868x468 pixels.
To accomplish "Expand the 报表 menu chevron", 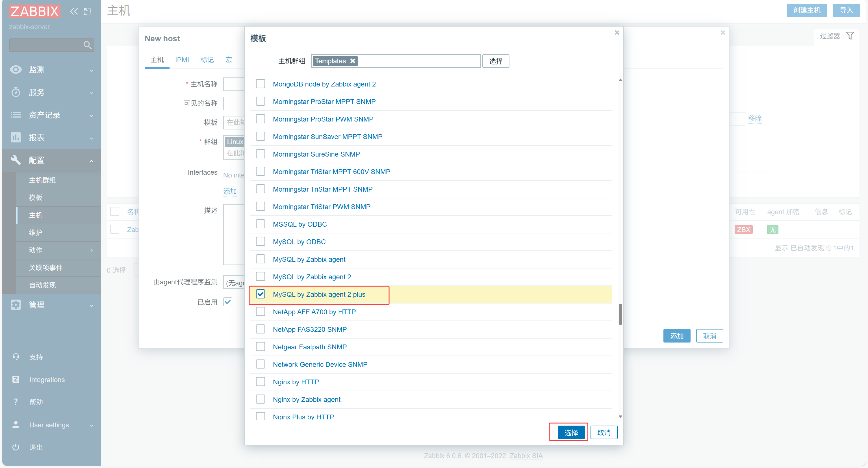I will [x=91, y=138].
